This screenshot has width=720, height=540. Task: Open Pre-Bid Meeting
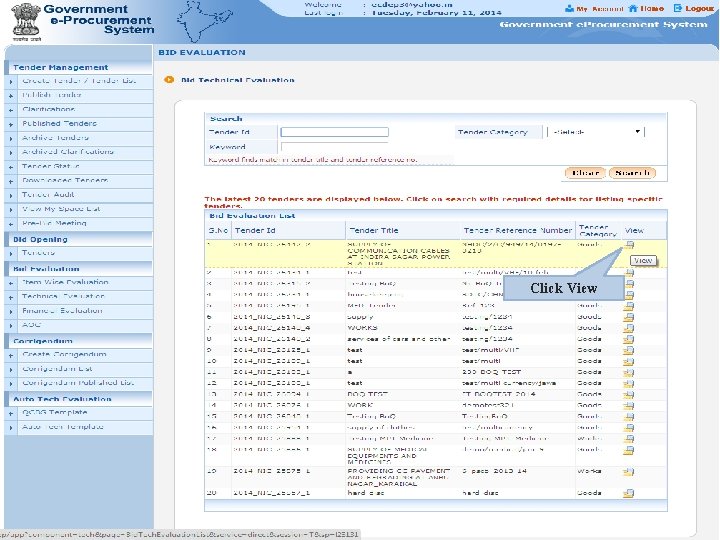pyautogui.click(x=54, y=223)
